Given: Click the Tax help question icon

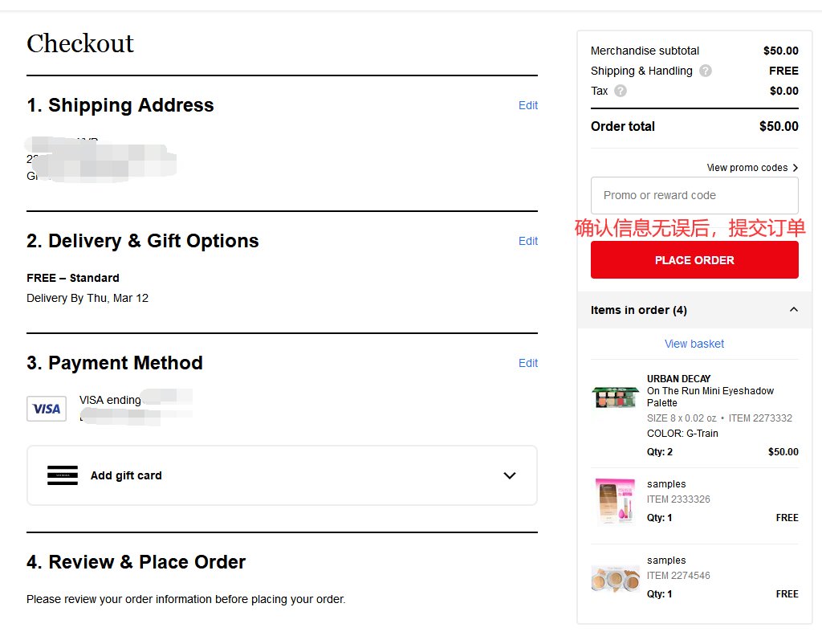Looking at the screenshot, I should pyautogui.click(x=621, y=91).
